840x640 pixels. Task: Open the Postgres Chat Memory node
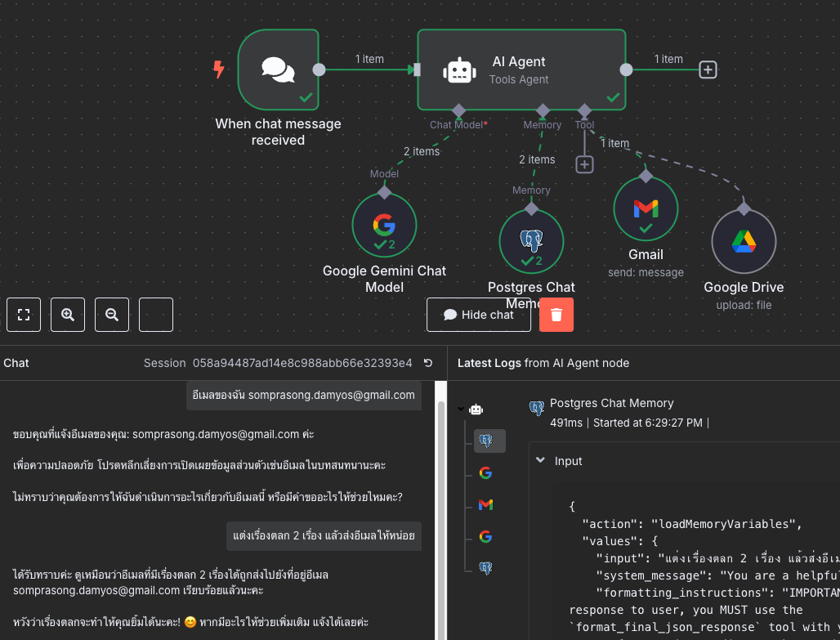(x=531, y=241)
